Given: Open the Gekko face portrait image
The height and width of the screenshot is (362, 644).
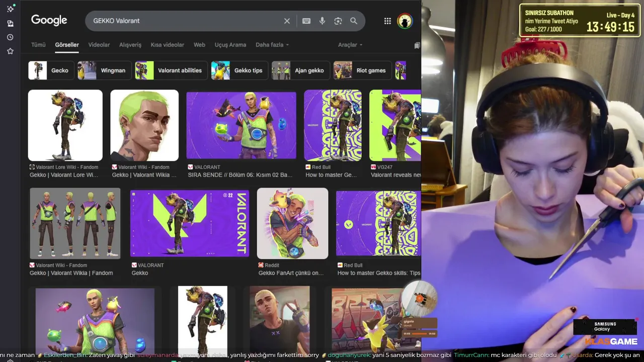Looking at the screenshot, I should click(144, 125).
